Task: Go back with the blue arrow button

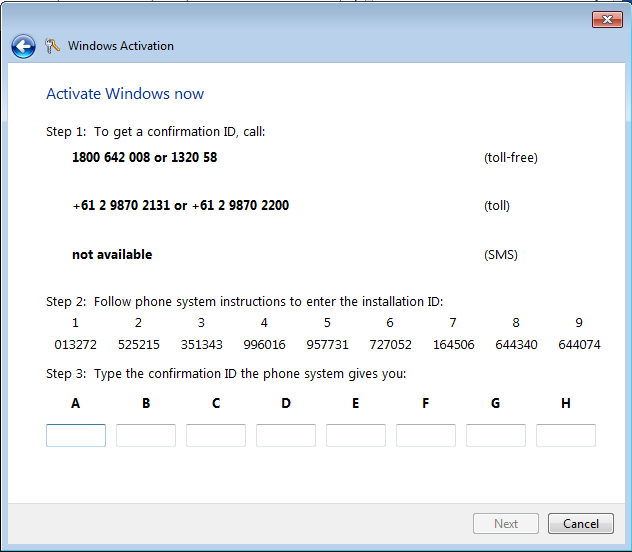Action: (23, 46)
